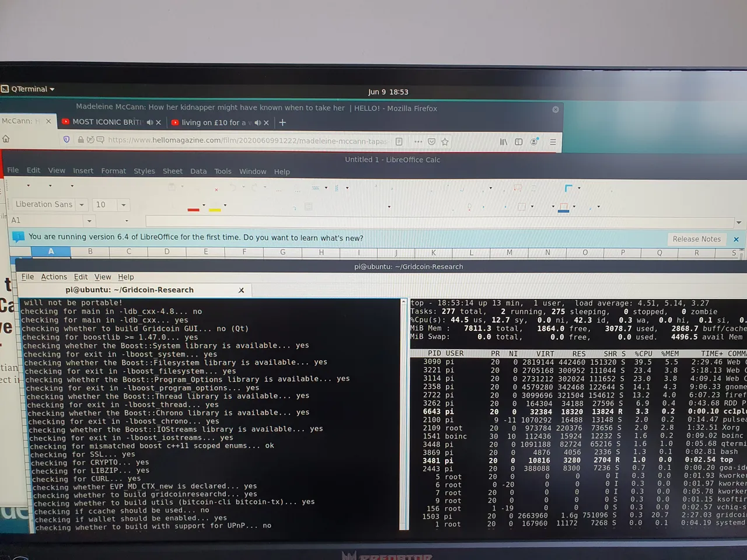The height and width of the screenshot is (560, 747).
Task: Open LibreOffice Calc Insert menu
Action: point(83,171)
